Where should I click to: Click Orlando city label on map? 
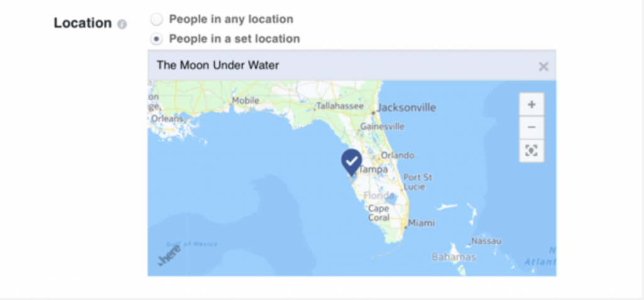(397, 155)
